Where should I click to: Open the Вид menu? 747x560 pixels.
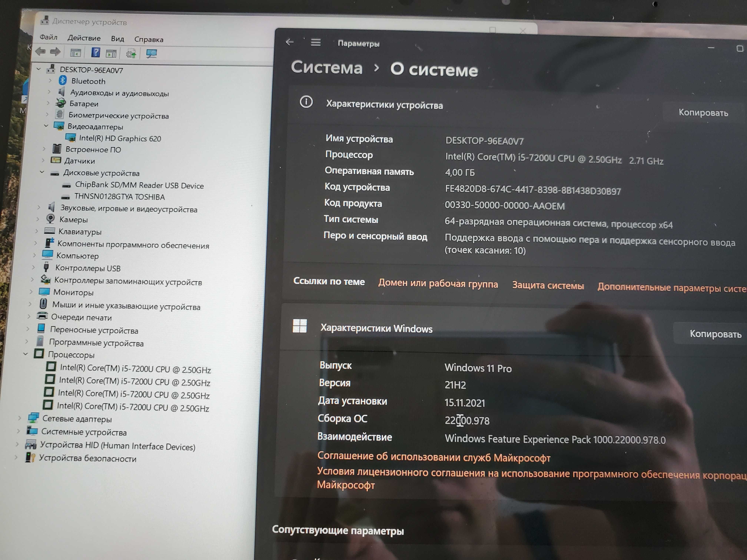coord(117,39)
